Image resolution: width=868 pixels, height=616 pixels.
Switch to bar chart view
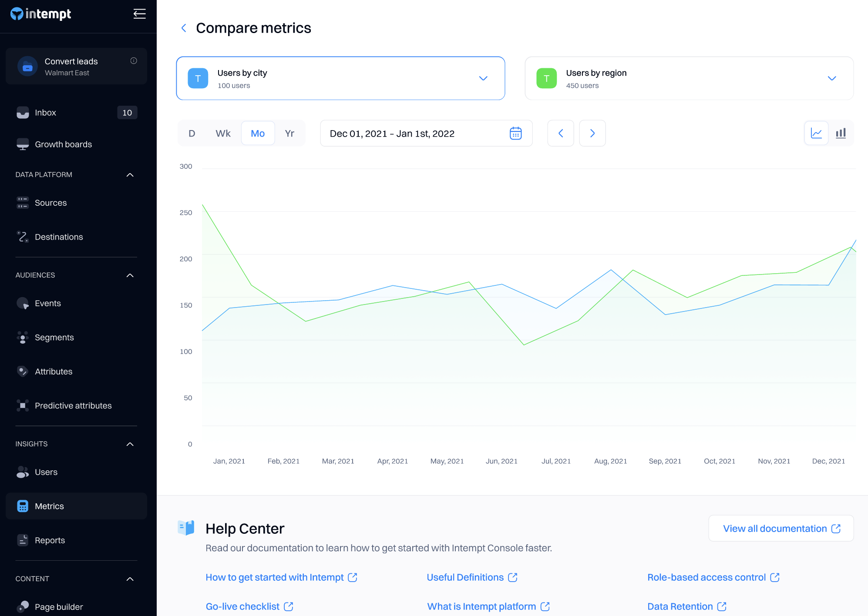(x=841, y=133)
